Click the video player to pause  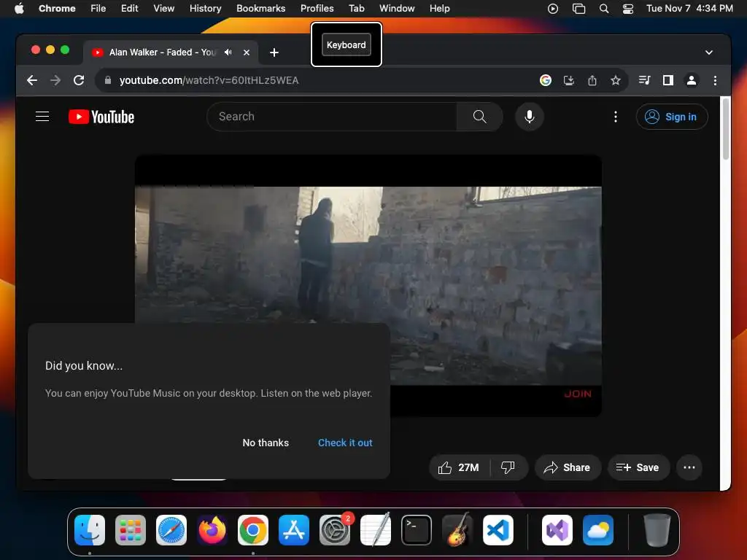[368, 286]
